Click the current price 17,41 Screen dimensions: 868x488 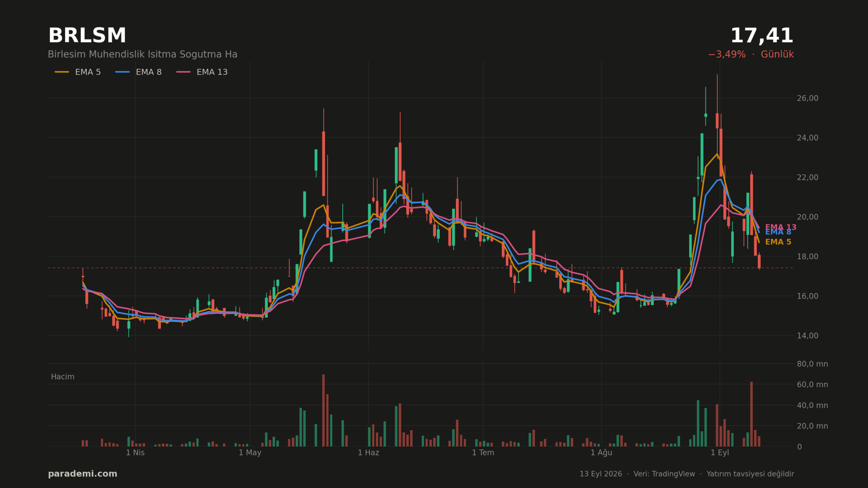[762, 36]
